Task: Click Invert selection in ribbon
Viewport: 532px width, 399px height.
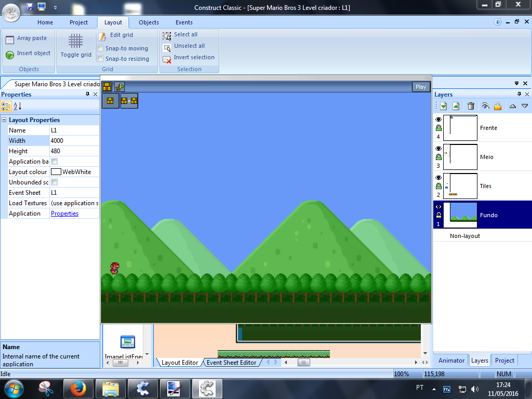Action: click(189, 58)
